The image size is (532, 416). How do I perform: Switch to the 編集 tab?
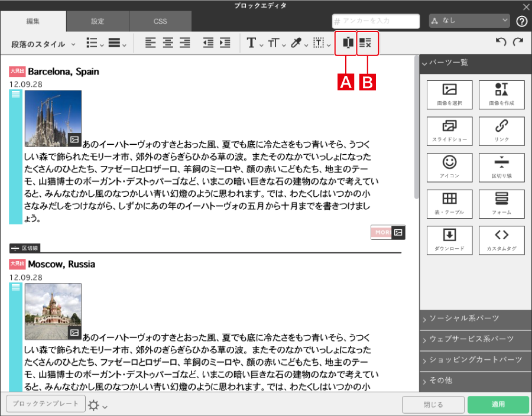tap(33, 21)
